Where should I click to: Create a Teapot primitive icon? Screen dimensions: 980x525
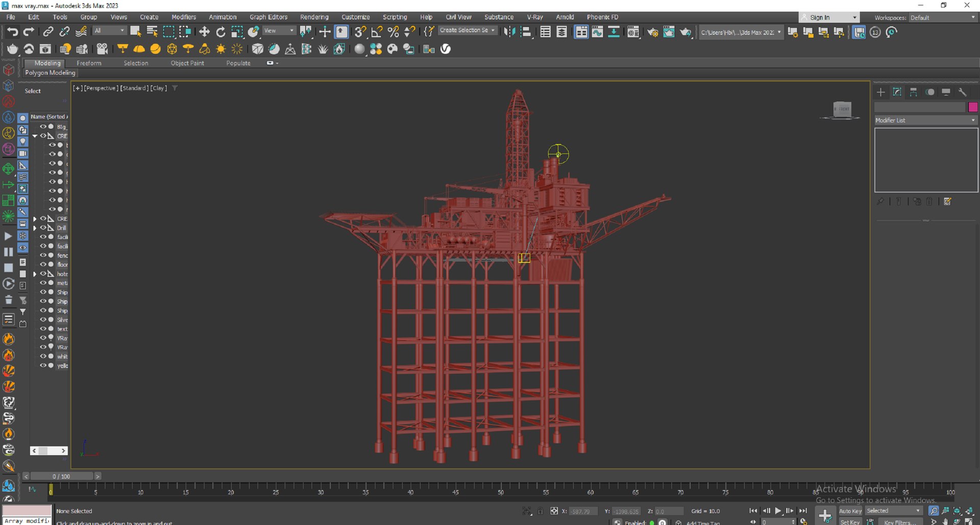(13, 49)
